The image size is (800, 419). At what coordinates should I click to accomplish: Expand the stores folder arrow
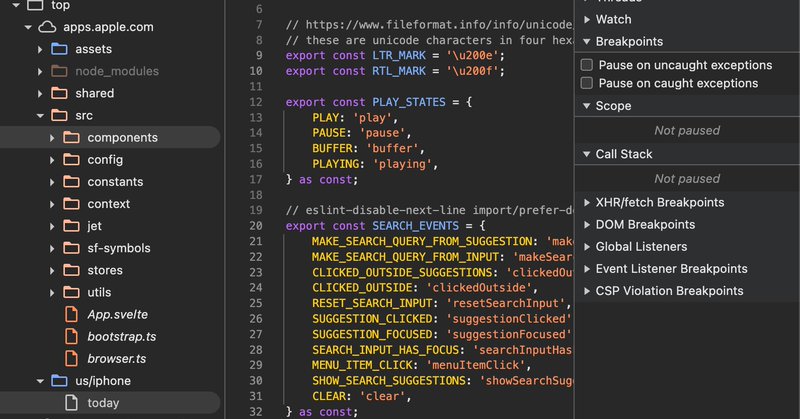(52, 270)
